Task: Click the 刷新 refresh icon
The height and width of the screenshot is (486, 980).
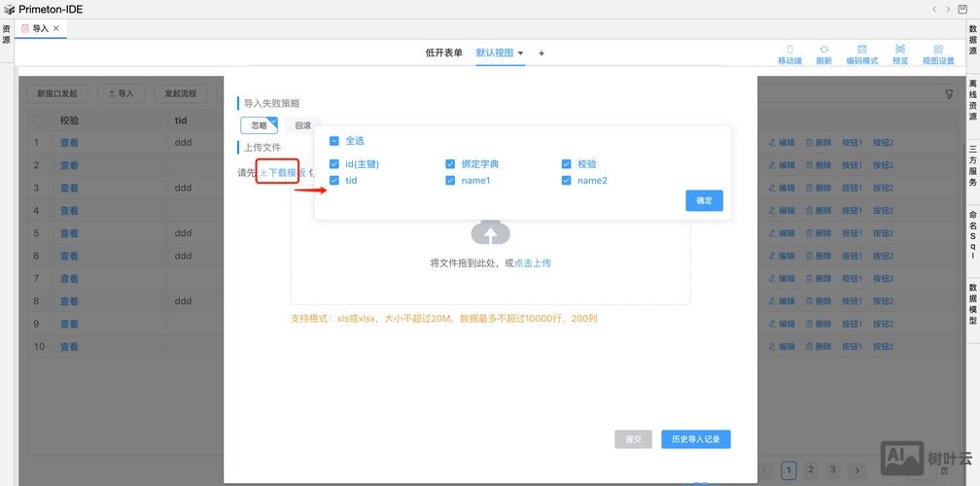Action: (823, 50)
